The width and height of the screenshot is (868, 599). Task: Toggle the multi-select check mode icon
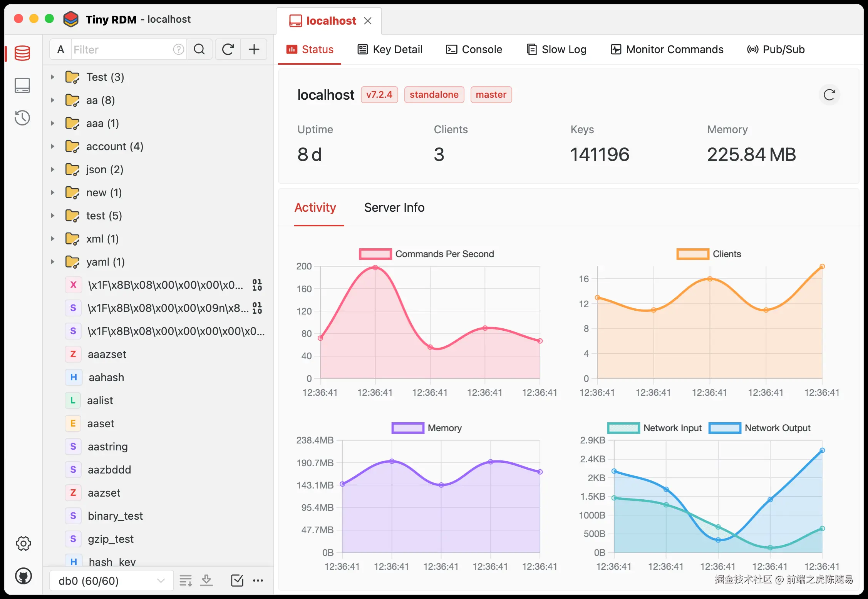pyautogui.click(x=237, y=580)
